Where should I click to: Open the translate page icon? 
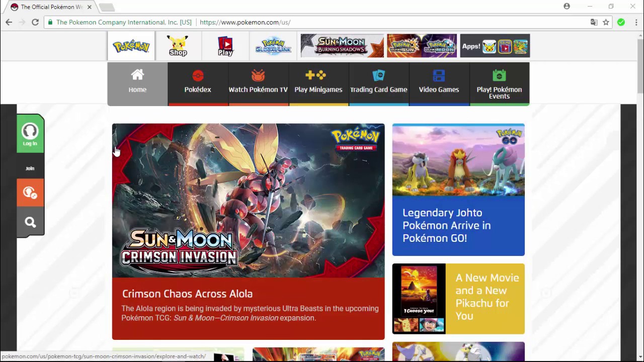(594, 22)
